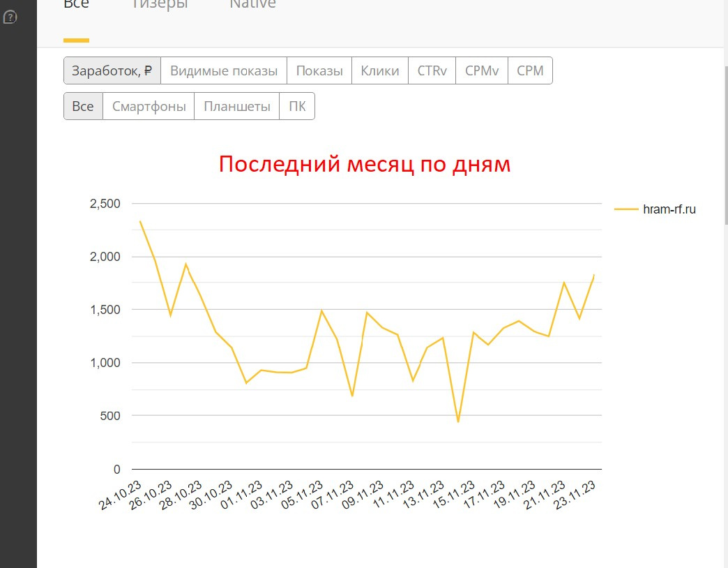Select the CPMv metric

click(x=482, y=70)
